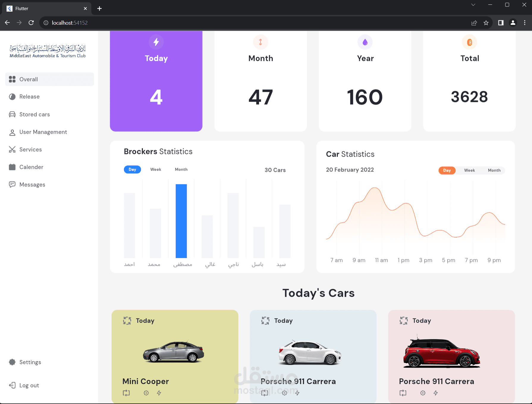Open a new browser tab with plus button
532x404 pixels.
(100, 8)
